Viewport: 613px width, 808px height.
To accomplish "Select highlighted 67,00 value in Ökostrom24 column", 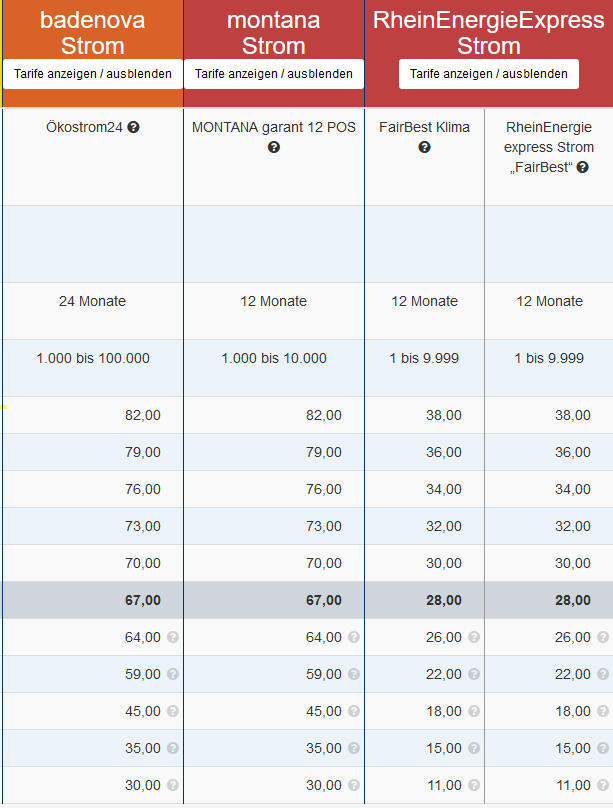I will 143,600.
